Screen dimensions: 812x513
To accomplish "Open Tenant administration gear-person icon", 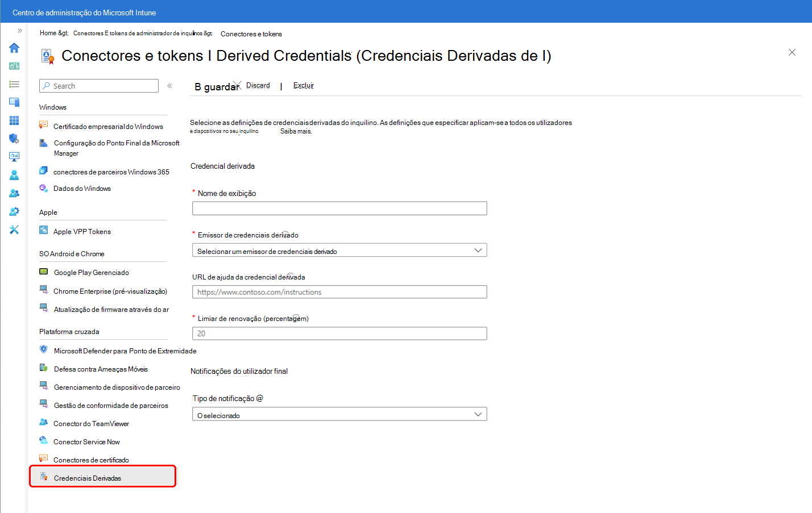I will (14, 211).
